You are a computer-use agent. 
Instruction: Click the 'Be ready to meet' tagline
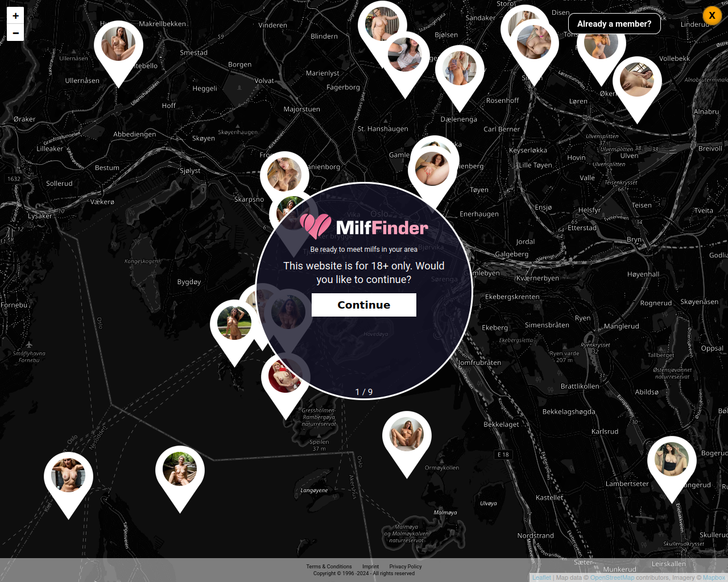(x=364, y=250)
